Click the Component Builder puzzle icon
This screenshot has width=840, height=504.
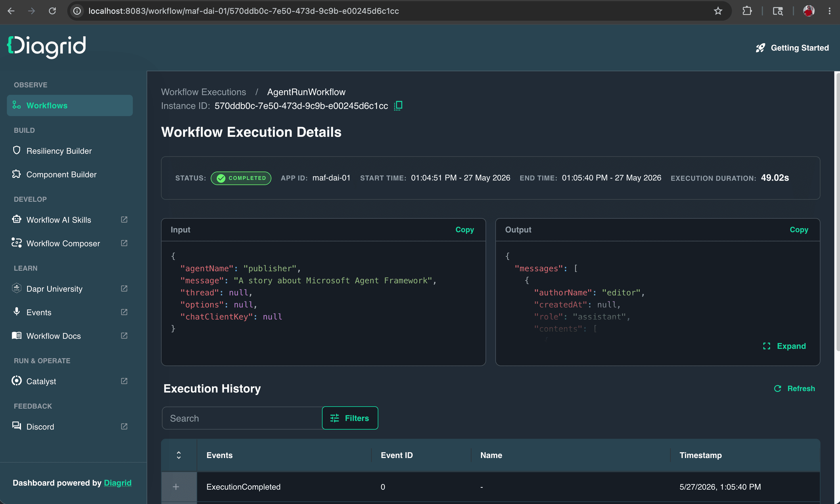16,174
